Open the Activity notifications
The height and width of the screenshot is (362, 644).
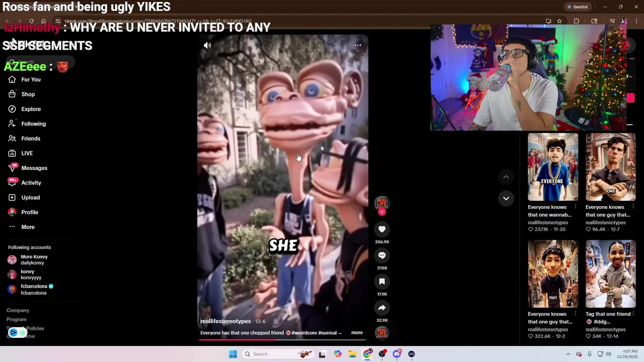(25, 183)
